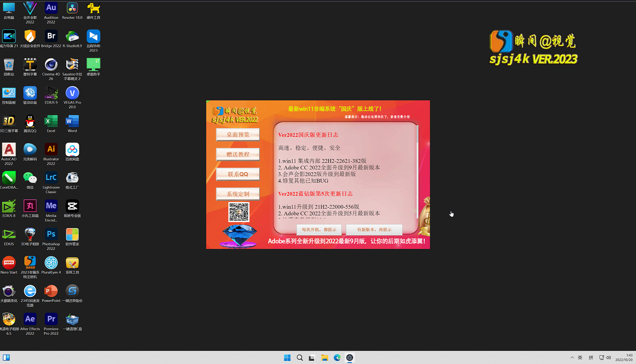The width and height of the screenshot is (636, 364).
Task: Click 系统定制 button in popup
Action: coord(238,194)
